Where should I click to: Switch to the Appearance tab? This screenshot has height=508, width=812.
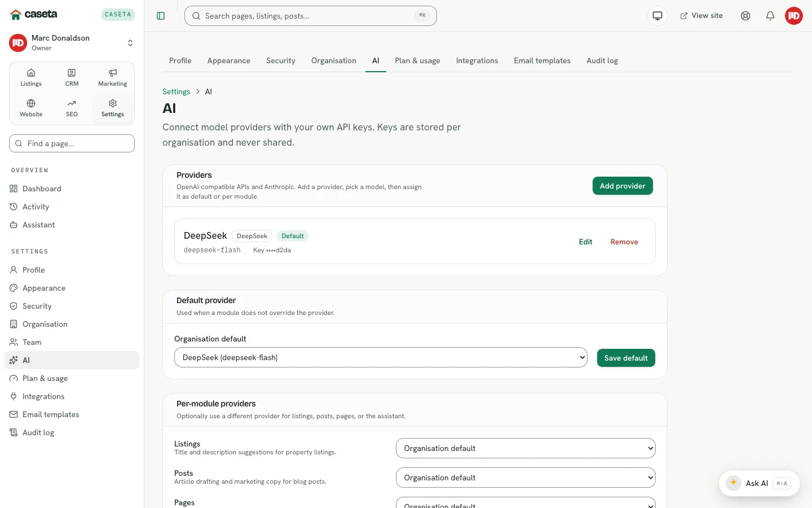[229, 60]
